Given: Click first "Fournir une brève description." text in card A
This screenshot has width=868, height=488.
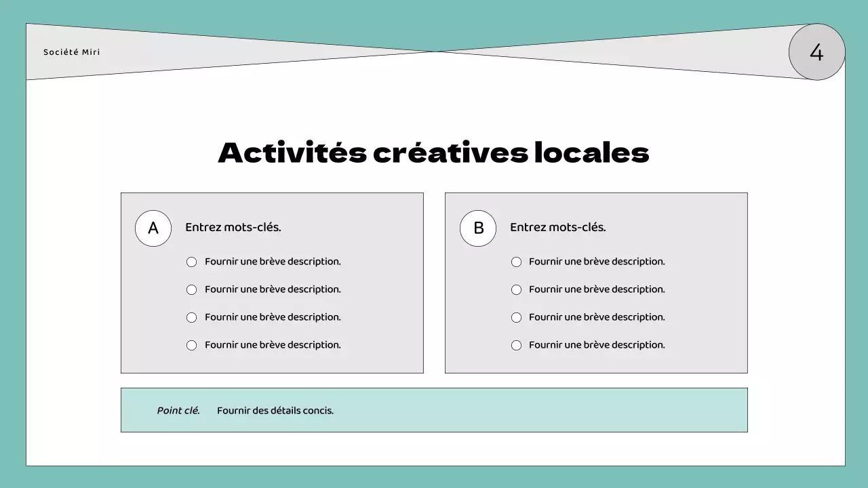Looking at the screenshot, I should [x=273, y=262].
